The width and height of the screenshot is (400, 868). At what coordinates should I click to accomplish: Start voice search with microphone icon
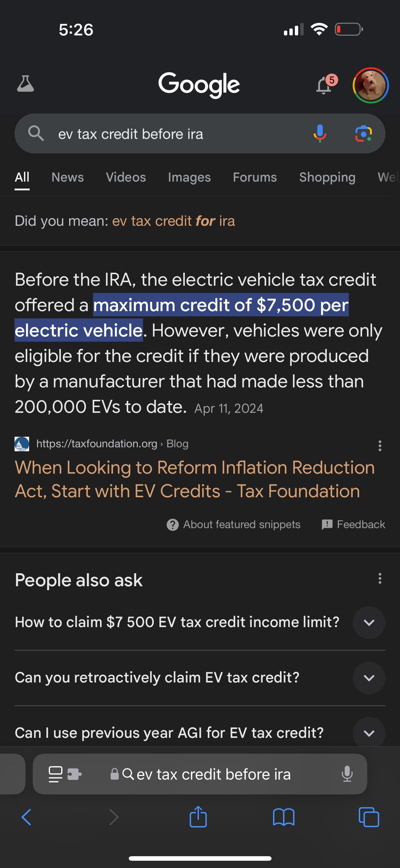[x=319, y=134]
